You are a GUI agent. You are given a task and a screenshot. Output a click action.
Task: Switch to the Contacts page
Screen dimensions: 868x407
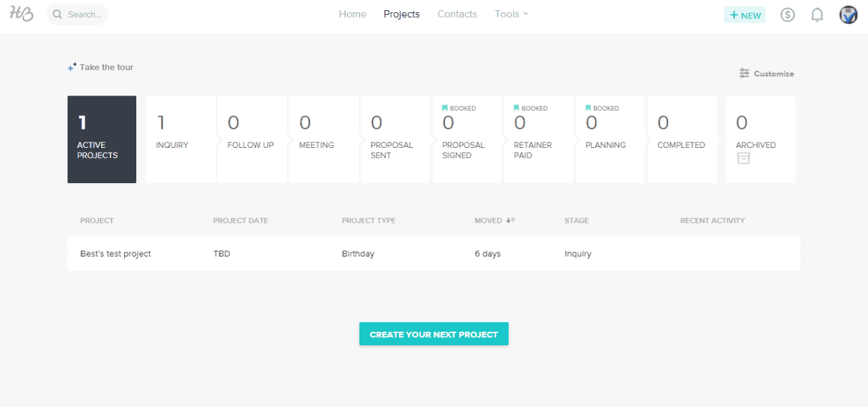point(457,14)
